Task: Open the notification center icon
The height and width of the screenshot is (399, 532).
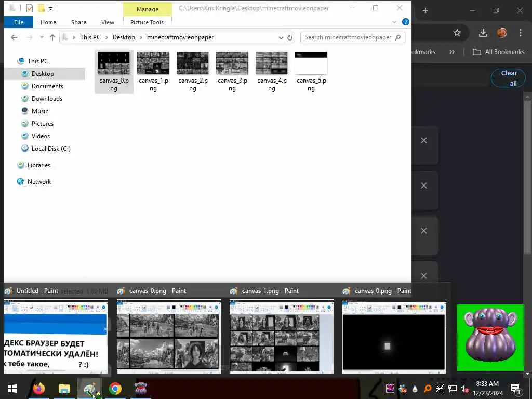Action: 516,389
